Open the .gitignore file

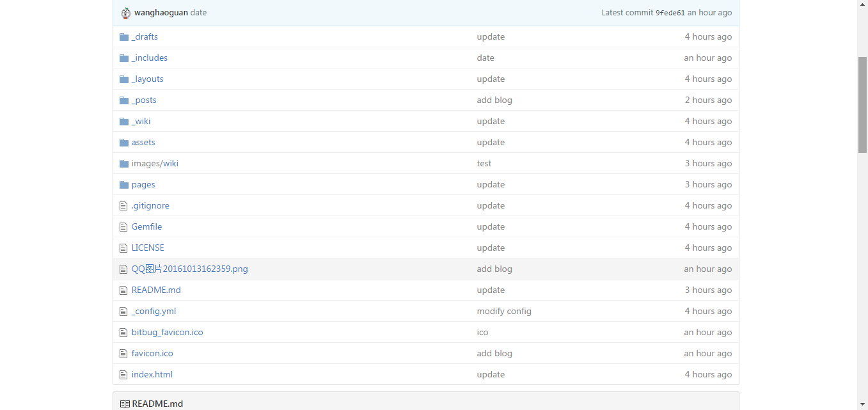pyautogui.click(x=150, y=205)
